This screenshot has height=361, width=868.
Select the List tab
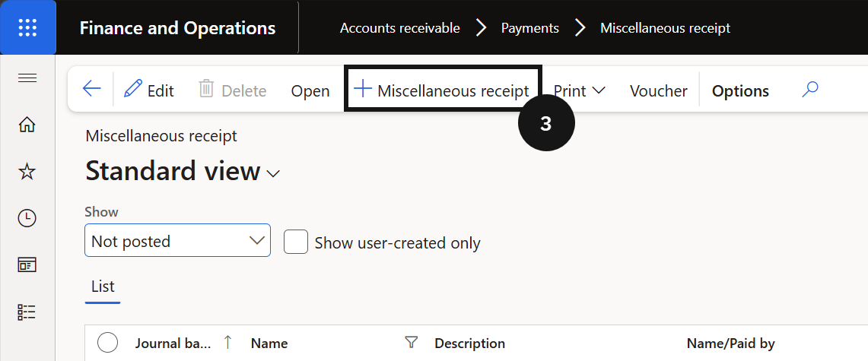pyautogui.click(x=103, y=287)
